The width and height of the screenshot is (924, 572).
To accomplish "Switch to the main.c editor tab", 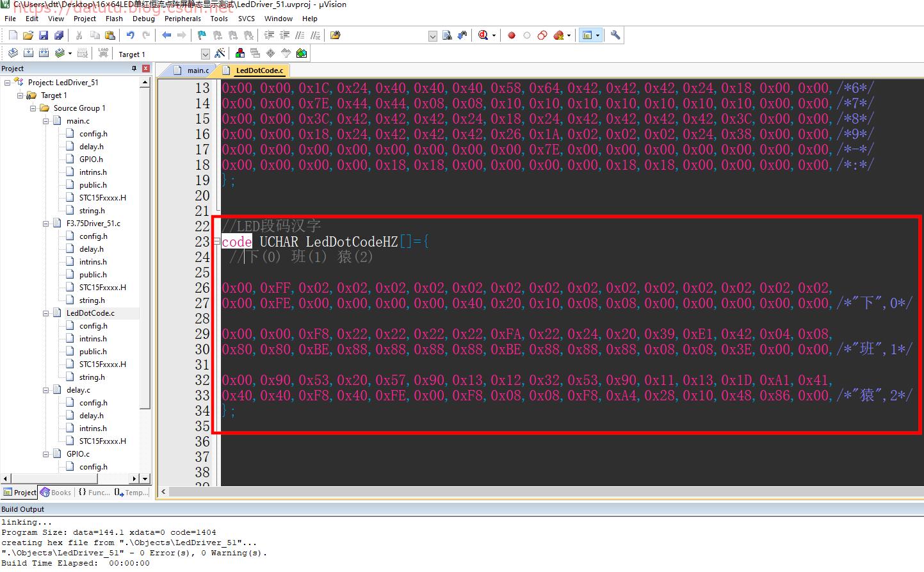I will pyautogui.click(x=197, y=70).
